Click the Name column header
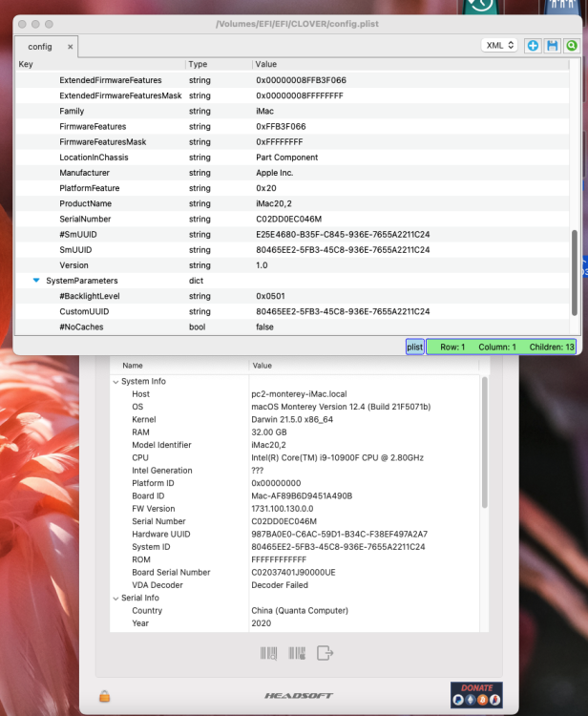Screen dimensions: 588x716 click(x=179, y=366)
